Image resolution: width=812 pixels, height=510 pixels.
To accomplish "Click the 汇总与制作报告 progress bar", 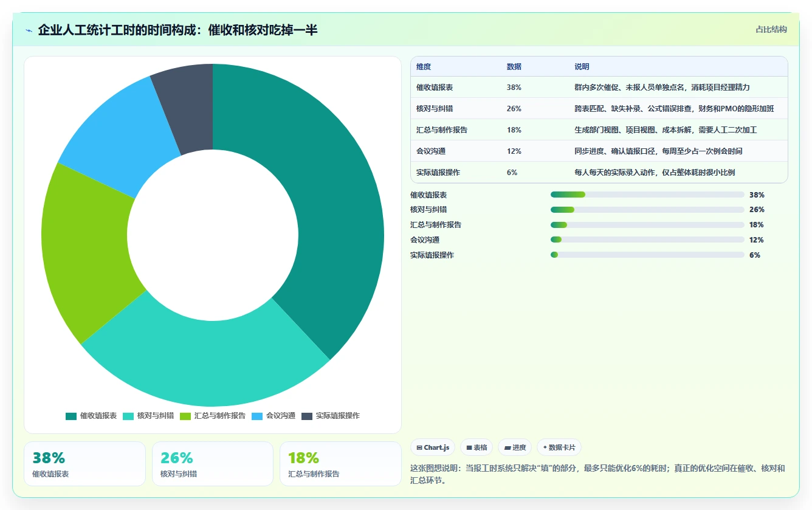I will click(647, 225).
